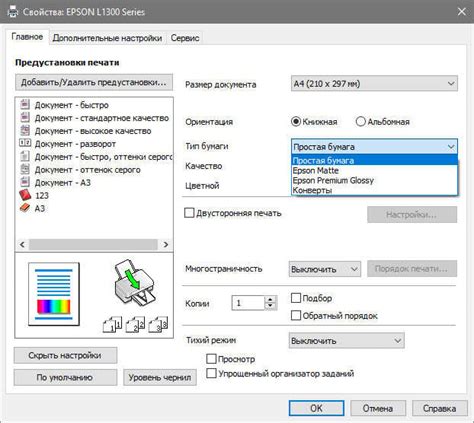The image size is (474, 423).
Task: Open the Размер документа dropdown
Action: [374, 83]
